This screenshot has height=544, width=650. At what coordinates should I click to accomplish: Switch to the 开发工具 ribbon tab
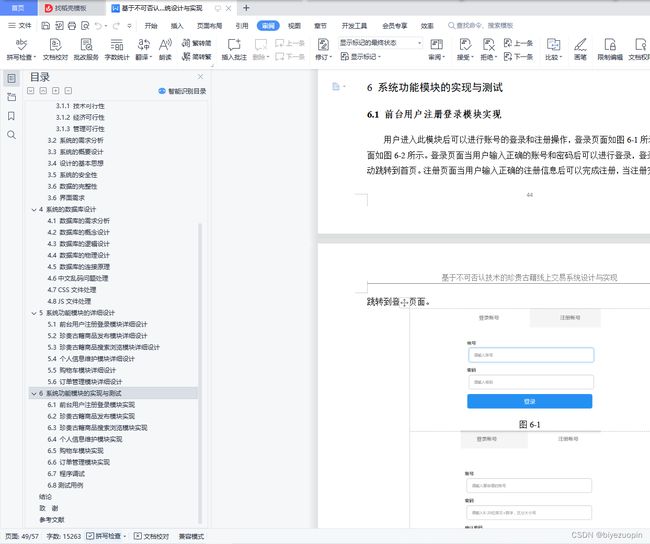point(354,26)
